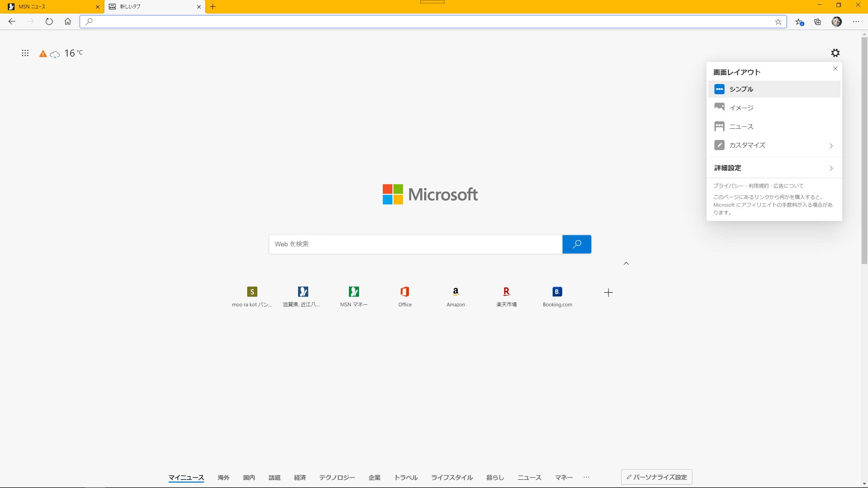
Task: Select the マネー news tab
Action: click(x=564, y=477)
